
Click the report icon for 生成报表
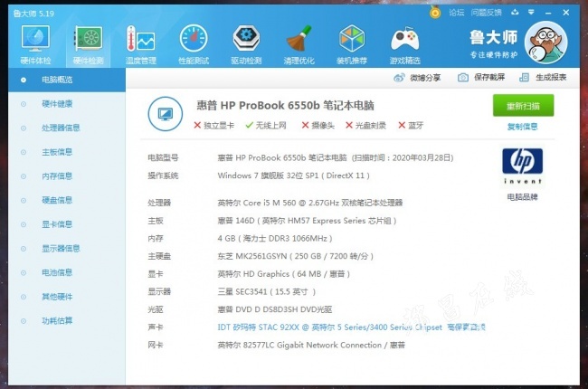coord(524,78)
